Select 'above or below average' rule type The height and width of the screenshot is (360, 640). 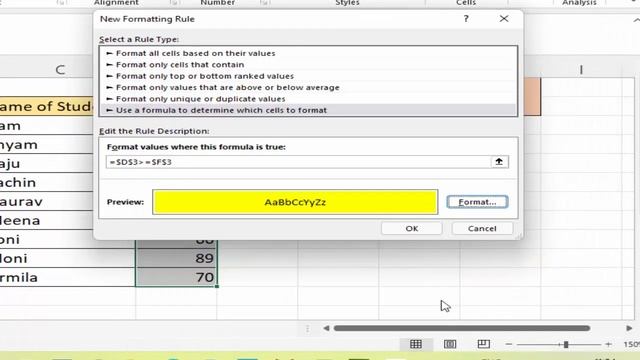[308, 88]
